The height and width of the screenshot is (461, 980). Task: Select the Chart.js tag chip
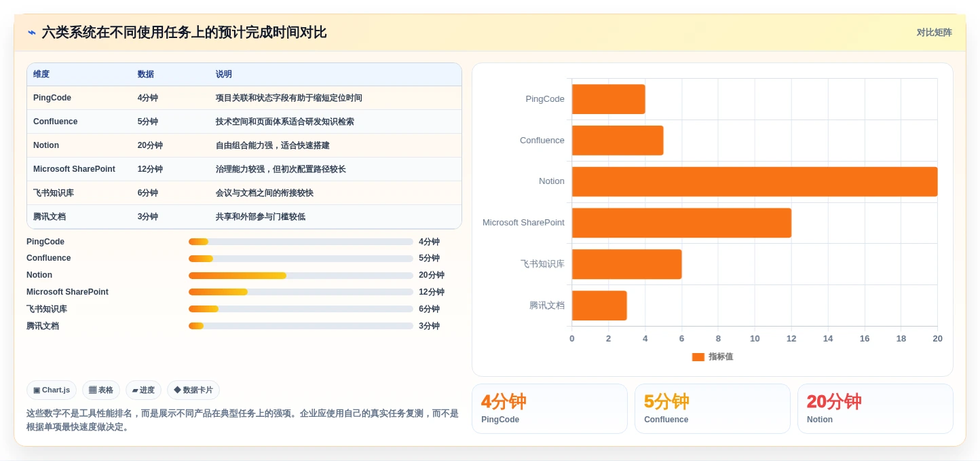(x=52, y=390)
